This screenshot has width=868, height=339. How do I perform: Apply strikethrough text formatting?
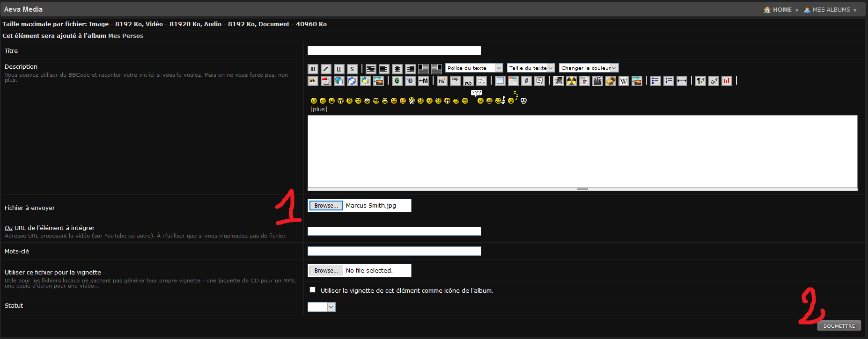coord(352,69)
